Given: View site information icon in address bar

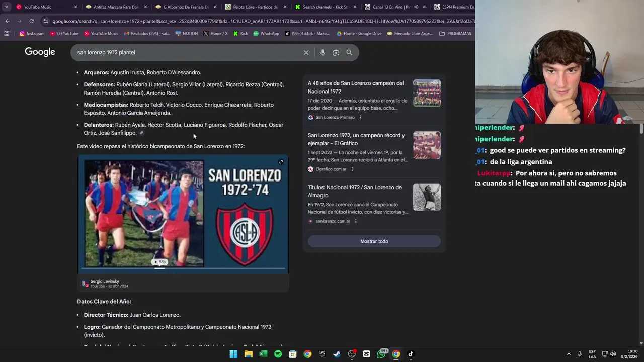Looking at the screenshot, I should coord(46,21).
